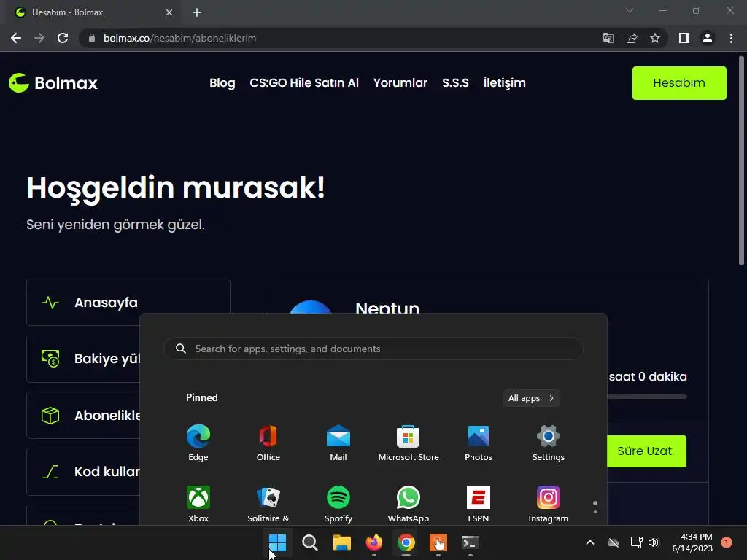This screenshot has width=747, height=560.
Task: Click the Hesabım button
Action: pos(679,83)
